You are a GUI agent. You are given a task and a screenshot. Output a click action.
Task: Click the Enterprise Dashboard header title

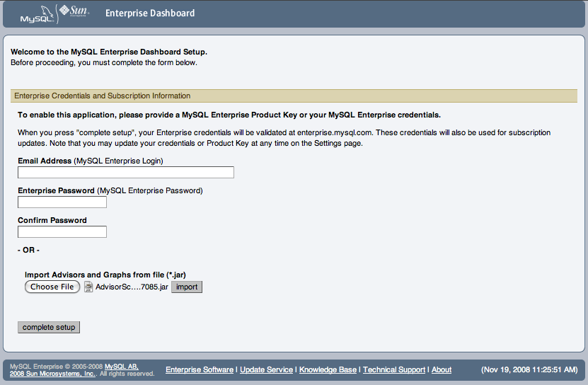coord(150,13)
